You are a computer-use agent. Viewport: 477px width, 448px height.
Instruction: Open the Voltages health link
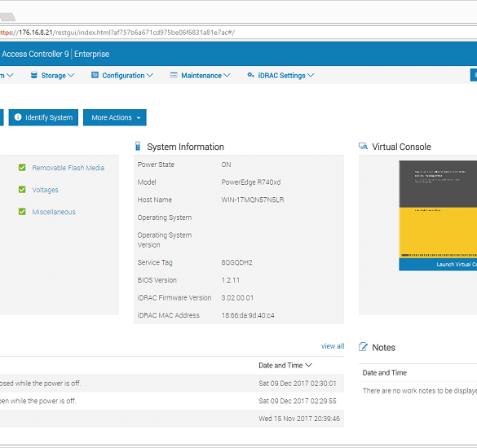(x=45, y=190)
